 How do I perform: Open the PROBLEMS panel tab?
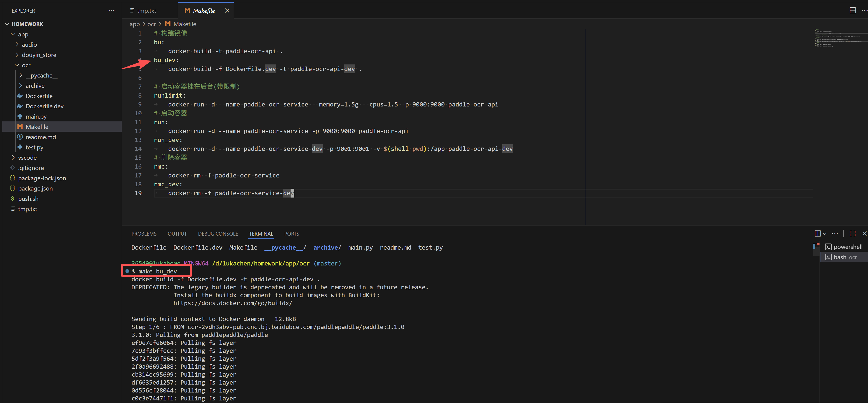point(144,234)
